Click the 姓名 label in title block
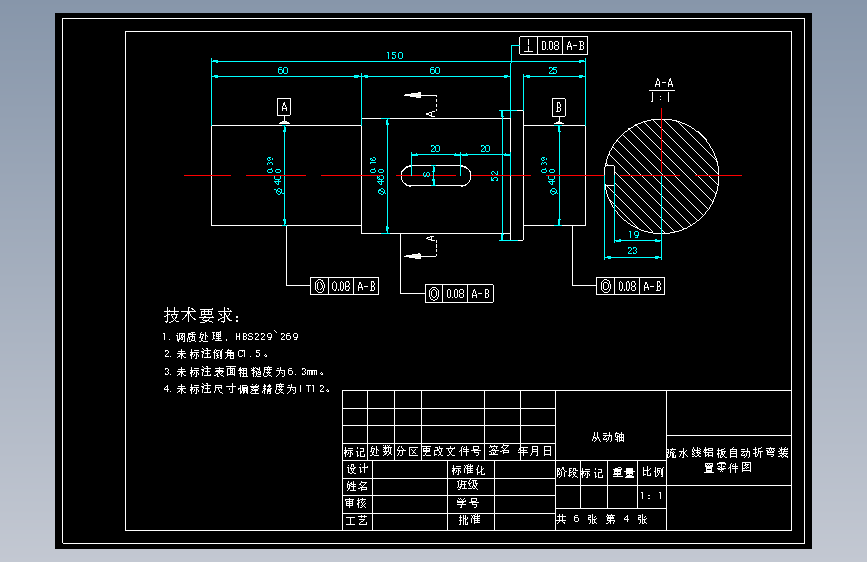 click(357, 486)
